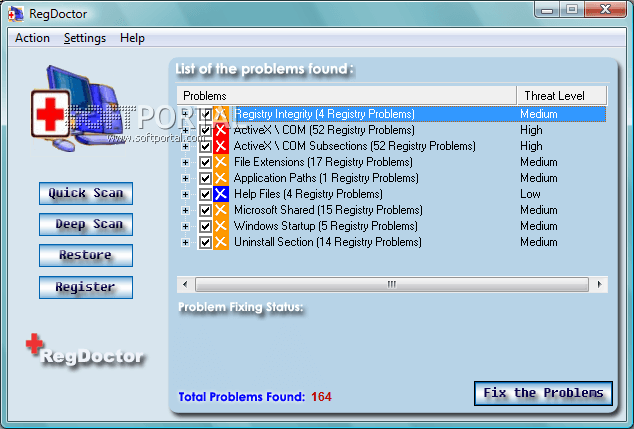Image resolution: width=634 pixels, height=429 pixels.
Task: Open the Settings menu
Action: (85, 38)
